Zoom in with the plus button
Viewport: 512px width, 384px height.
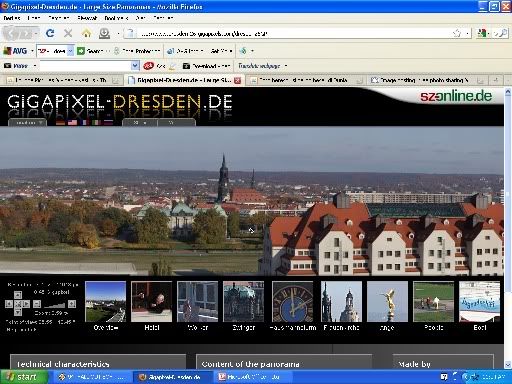[x=72, y=304]
